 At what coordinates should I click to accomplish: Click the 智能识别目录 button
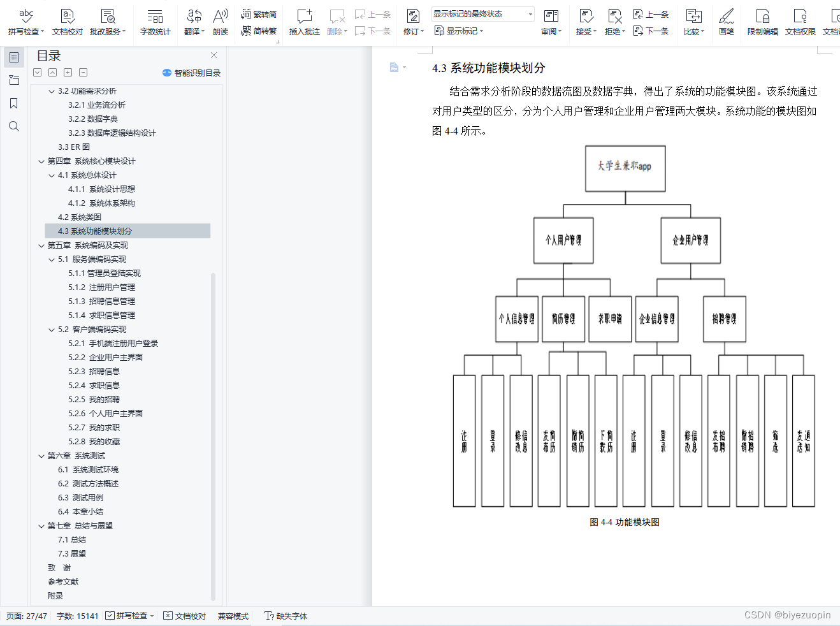[x=191, y=72]
